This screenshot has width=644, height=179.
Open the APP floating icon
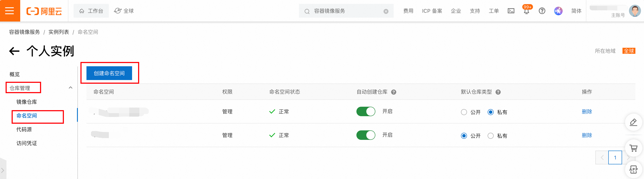pyautogui.click(x=633, y=170)
